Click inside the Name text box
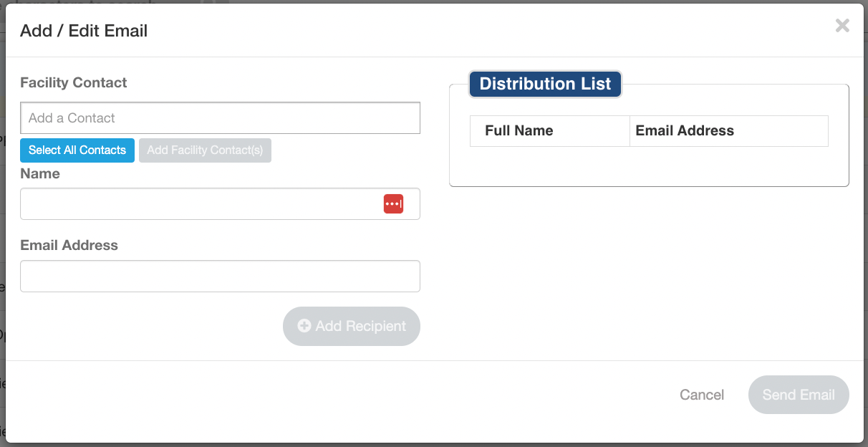Viewport: 868px width, 447px height. point(201,204)
